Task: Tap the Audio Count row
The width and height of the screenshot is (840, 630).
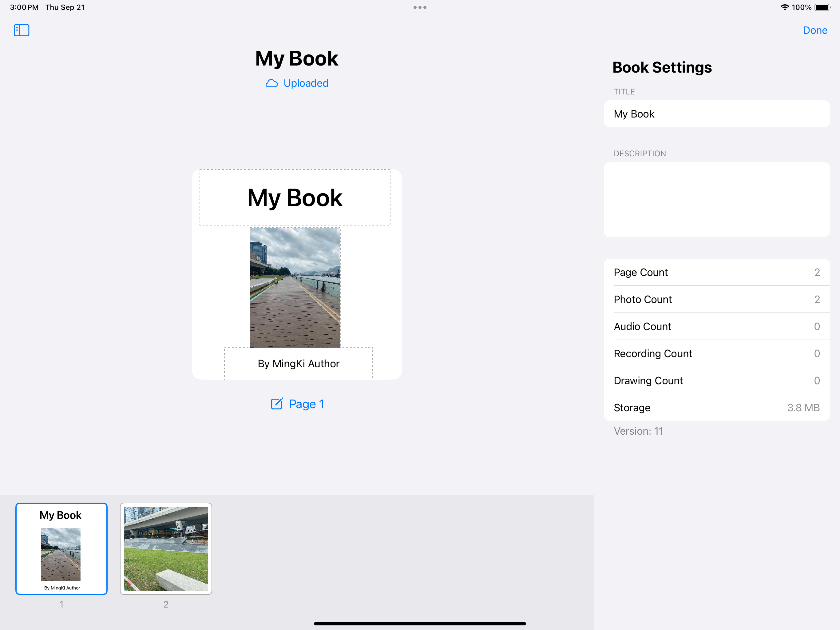Action: (x=717, y=326)
